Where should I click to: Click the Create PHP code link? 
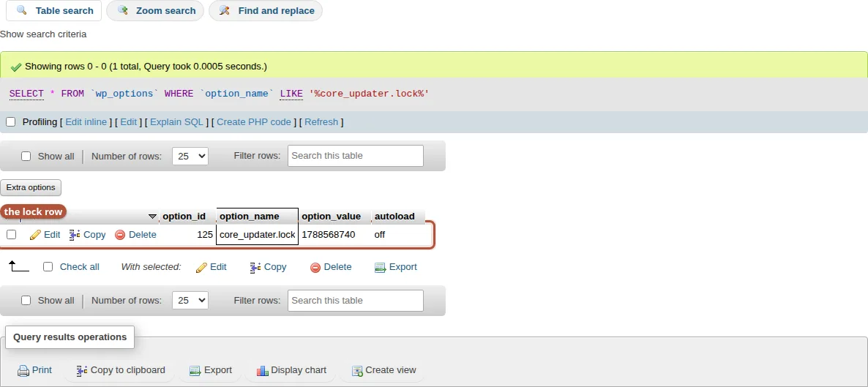[254, 121]
